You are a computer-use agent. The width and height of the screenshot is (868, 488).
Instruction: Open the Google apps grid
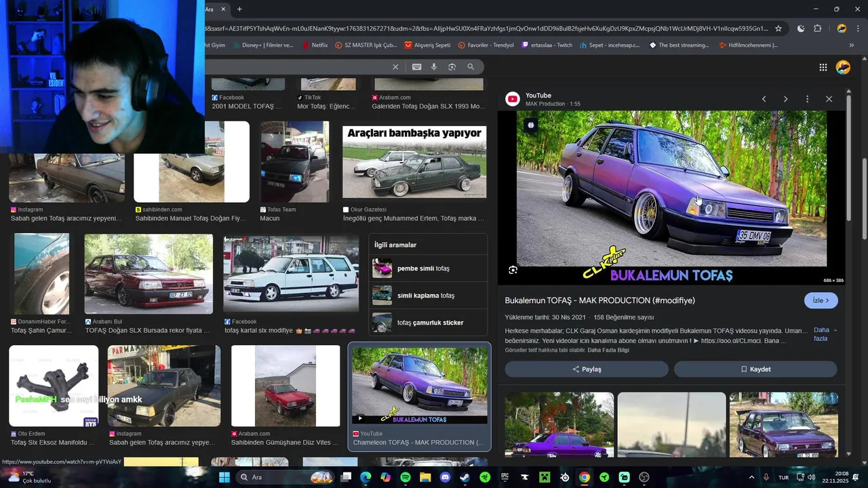tap(823, 67)
